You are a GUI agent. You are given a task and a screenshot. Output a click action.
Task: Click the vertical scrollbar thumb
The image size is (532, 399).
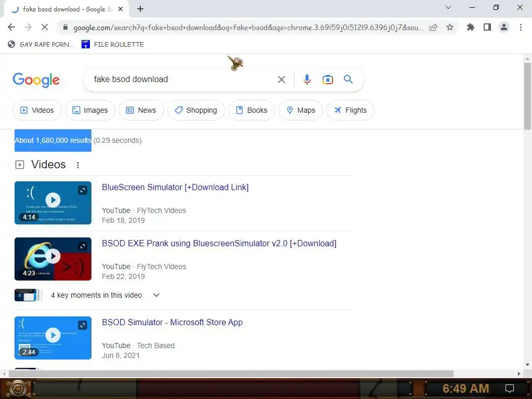point(528,96)
